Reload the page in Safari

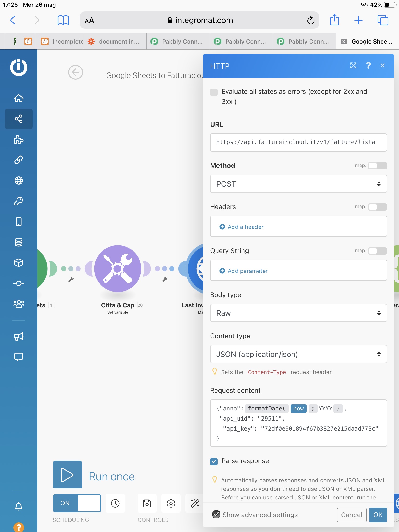point(310,20)
